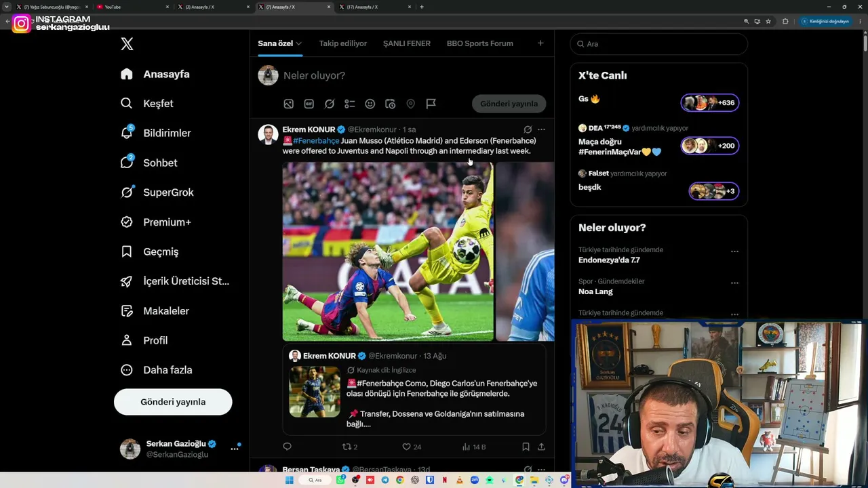Click the Kimliğinizi doğrulayın browser button
Screen dimensions: 868x488
[x=825, y=22]
